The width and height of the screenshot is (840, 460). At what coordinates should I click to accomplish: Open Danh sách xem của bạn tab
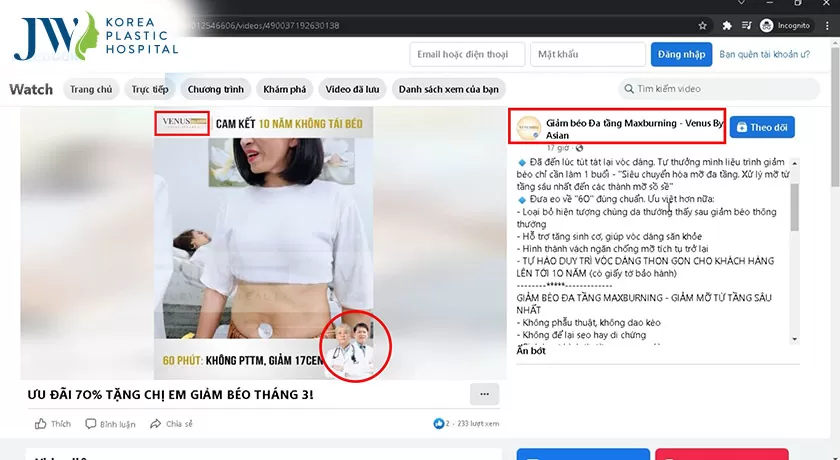(x=448, y=89)
